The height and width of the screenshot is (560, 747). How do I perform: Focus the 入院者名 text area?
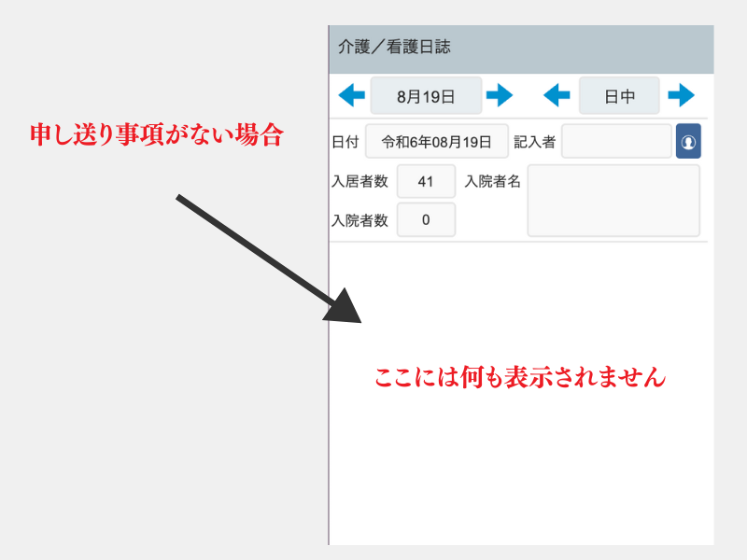613,201
